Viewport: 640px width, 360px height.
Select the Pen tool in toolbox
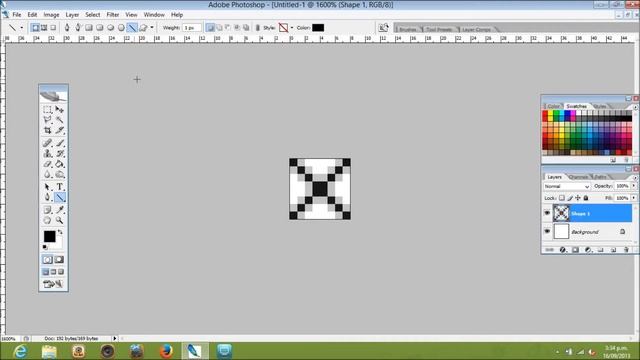(x=47, y=198)
